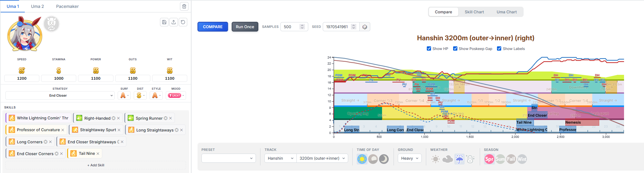Remove the End Closer Straightaways skill

(122, 142)
